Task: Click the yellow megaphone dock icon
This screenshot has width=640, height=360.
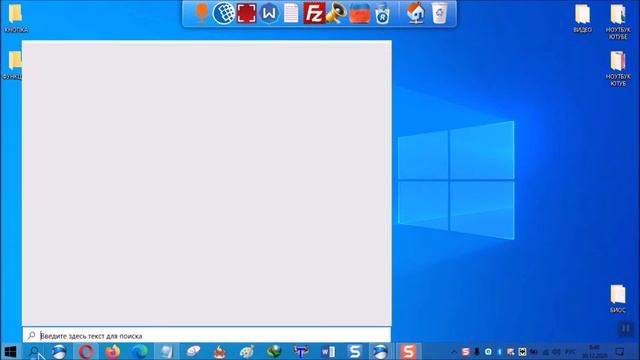Action: pyautogui.click(x=336, y=13)
